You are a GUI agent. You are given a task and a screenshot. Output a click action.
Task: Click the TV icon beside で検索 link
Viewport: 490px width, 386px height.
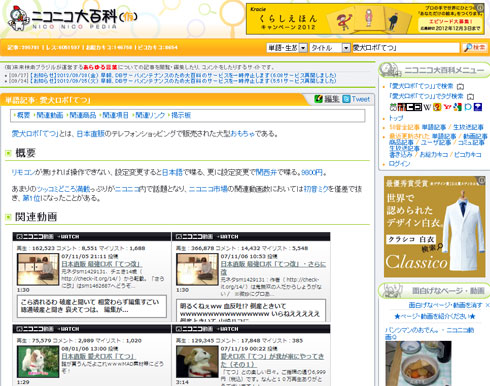[460, 87]
